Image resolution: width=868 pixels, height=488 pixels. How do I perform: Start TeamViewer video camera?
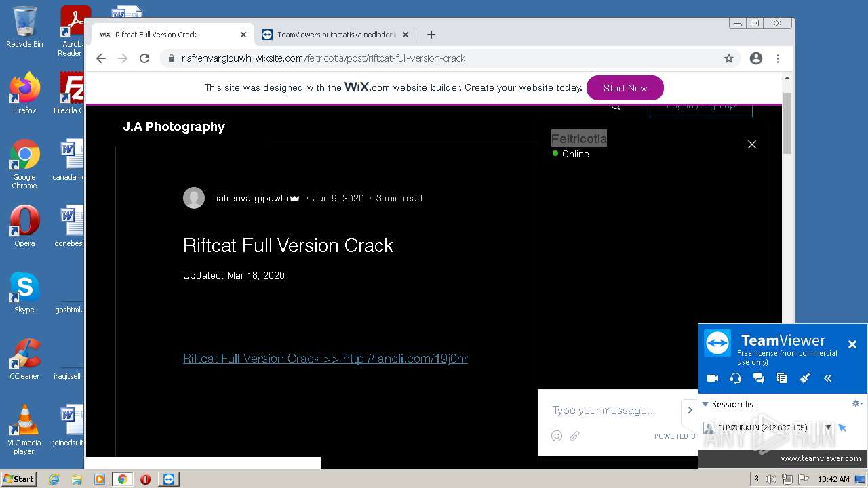point(713,378)
